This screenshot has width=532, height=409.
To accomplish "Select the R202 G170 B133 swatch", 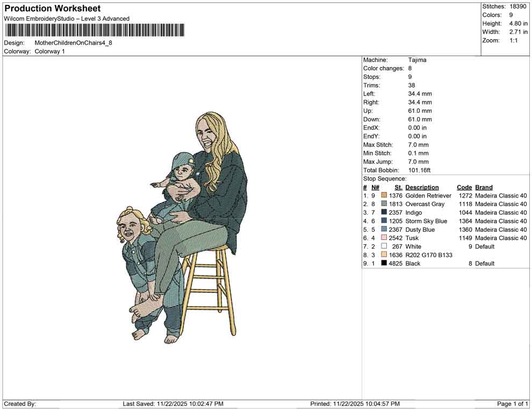I will point(384,255).
